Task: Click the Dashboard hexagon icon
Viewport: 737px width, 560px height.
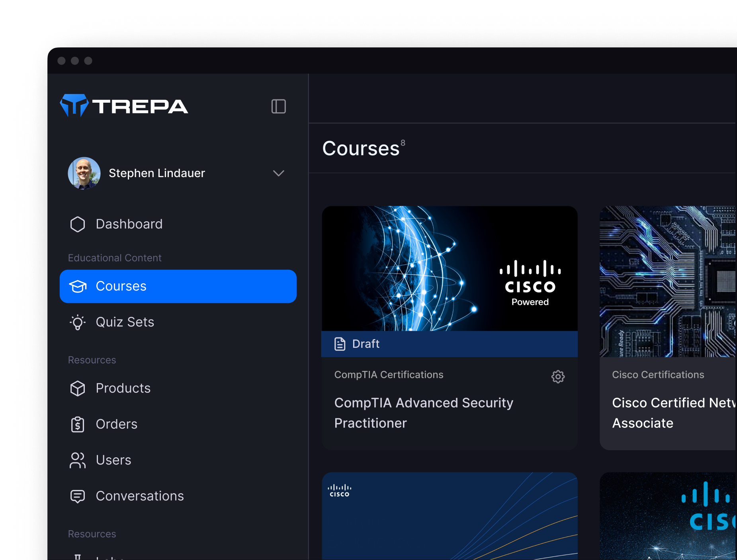Action: click(x=78, y=224)
